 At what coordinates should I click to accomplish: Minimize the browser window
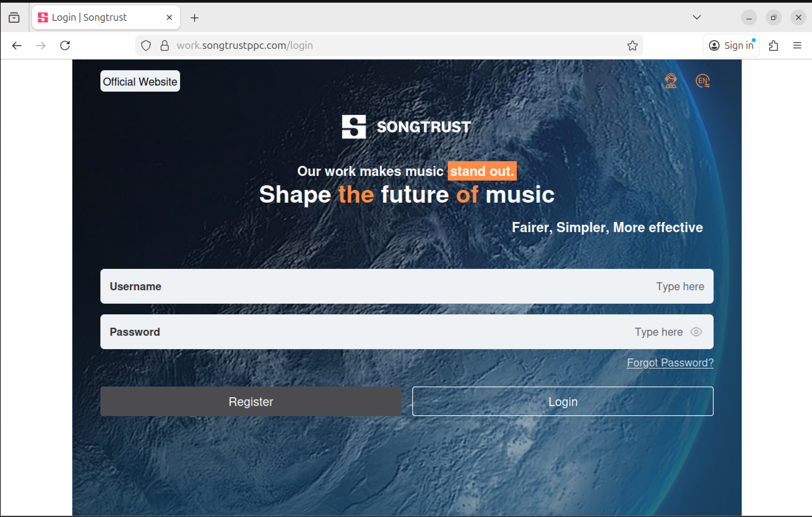coord(749,17)
